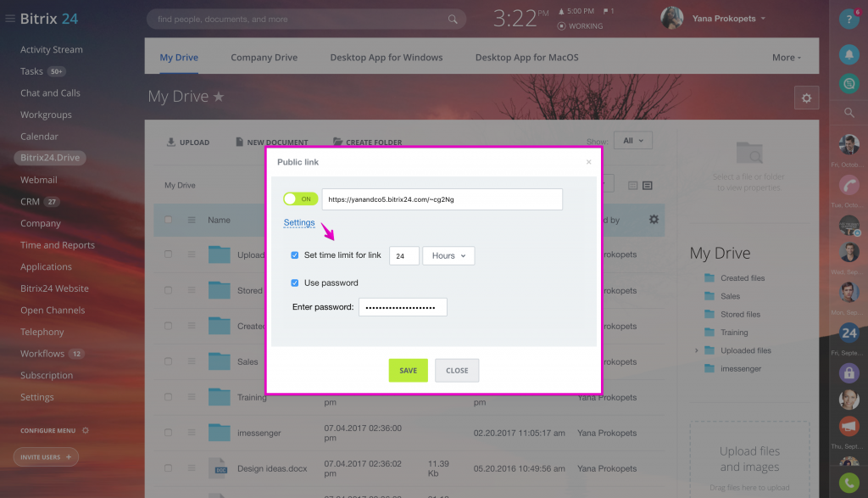Uncheck Use password option

click(294, 283)
